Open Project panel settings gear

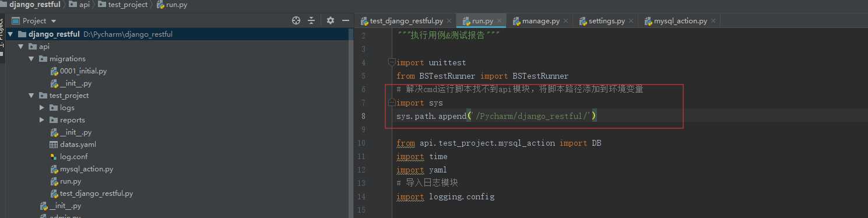click(331, 20)
